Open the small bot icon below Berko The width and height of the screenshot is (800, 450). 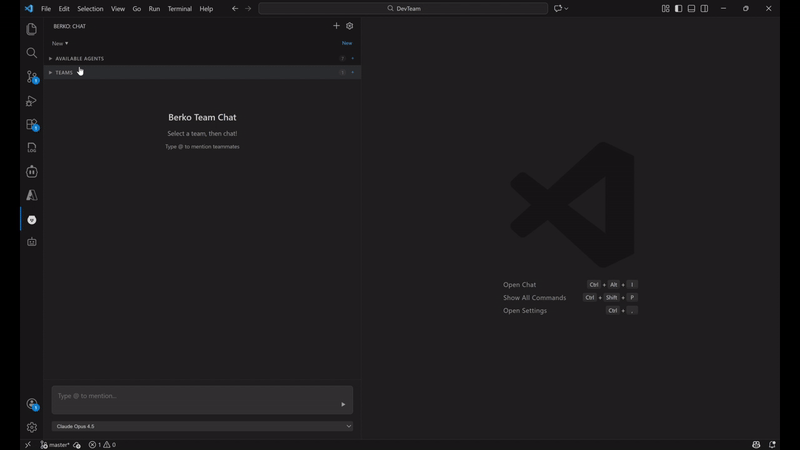pyautogui.click(x=32, y=242)
